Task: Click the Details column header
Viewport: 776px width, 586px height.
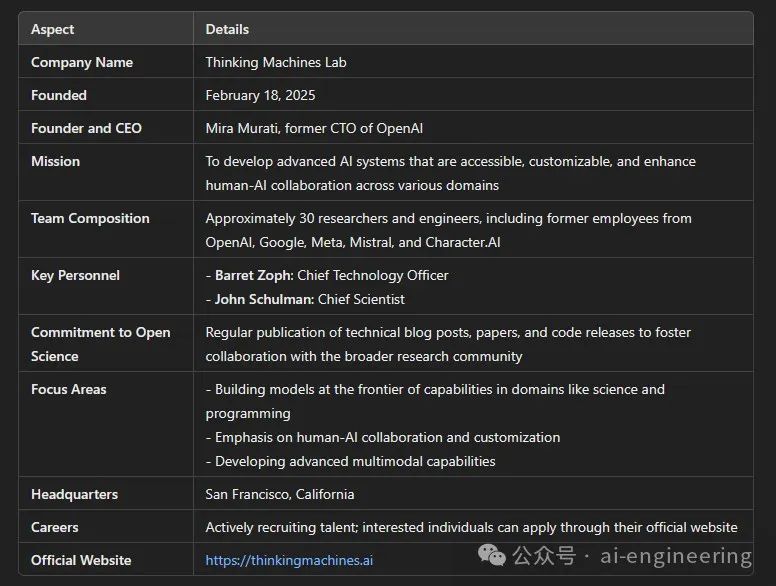Action: 227,29
